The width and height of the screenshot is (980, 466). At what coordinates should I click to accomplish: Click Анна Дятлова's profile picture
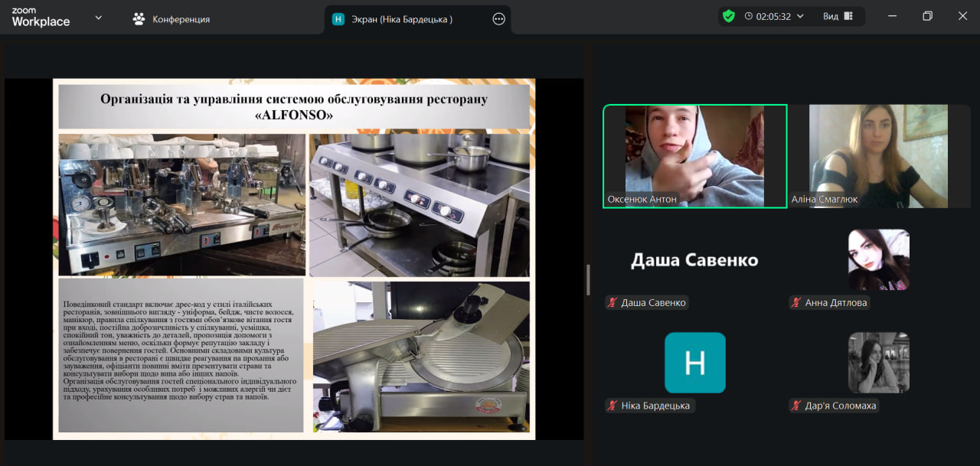878,259
